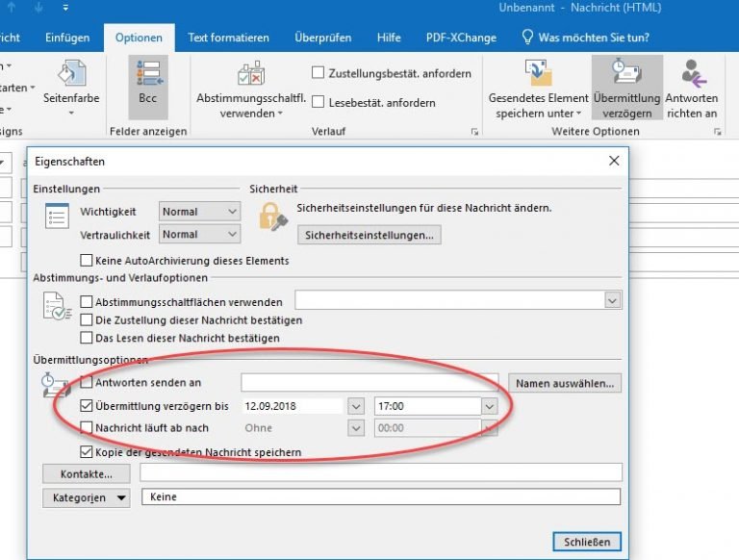The width and height of the screenshot is (739, 560).
Task: Open the Vertraulichkeit dropdown
Action: pyautogui.click(x=199, y=234)
